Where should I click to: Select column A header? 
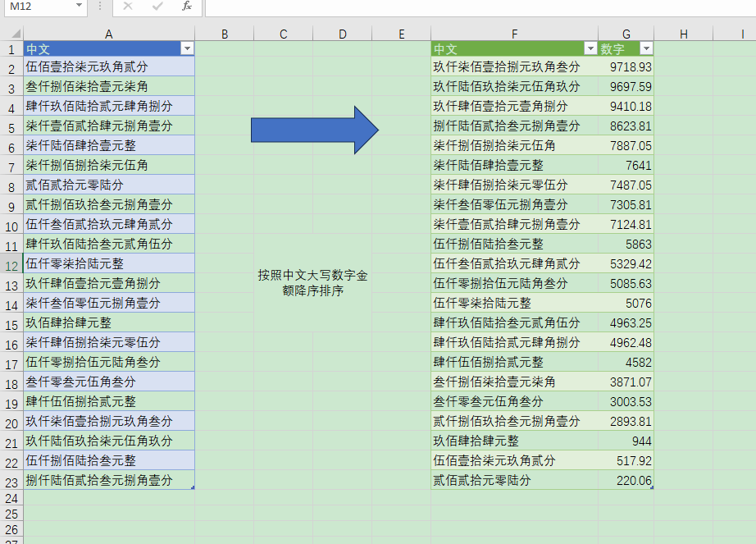click(109, 34)
